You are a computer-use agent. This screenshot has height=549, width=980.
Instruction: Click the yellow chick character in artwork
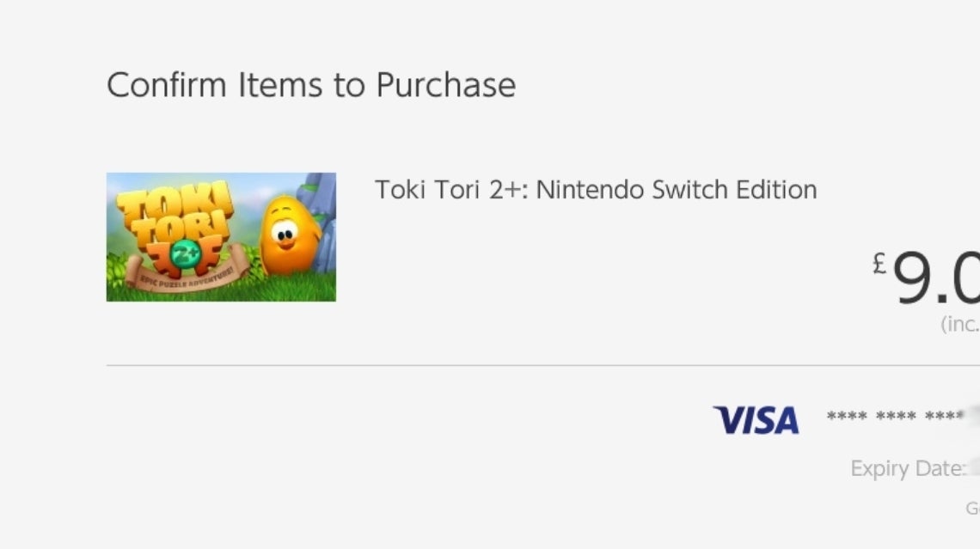(x=287, y=235)
